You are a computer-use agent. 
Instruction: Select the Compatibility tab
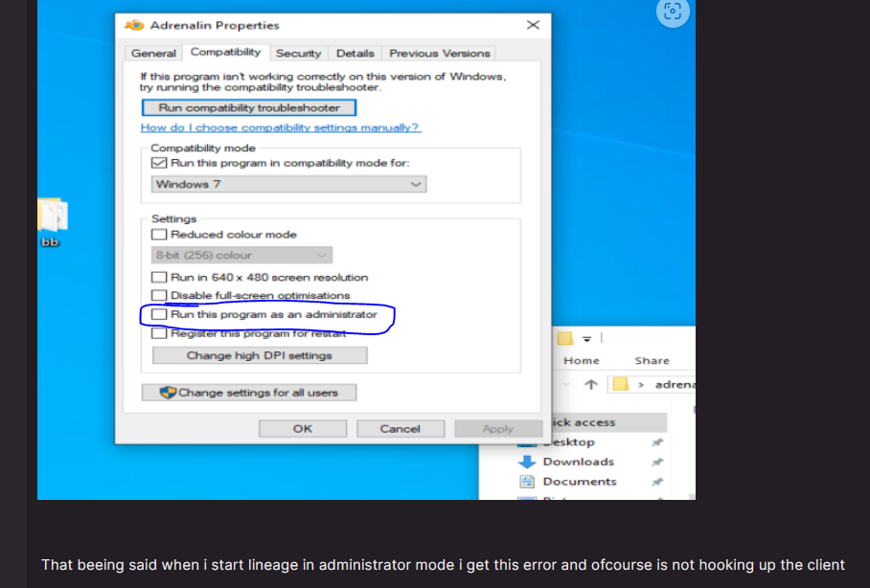(x=225, y=52)
